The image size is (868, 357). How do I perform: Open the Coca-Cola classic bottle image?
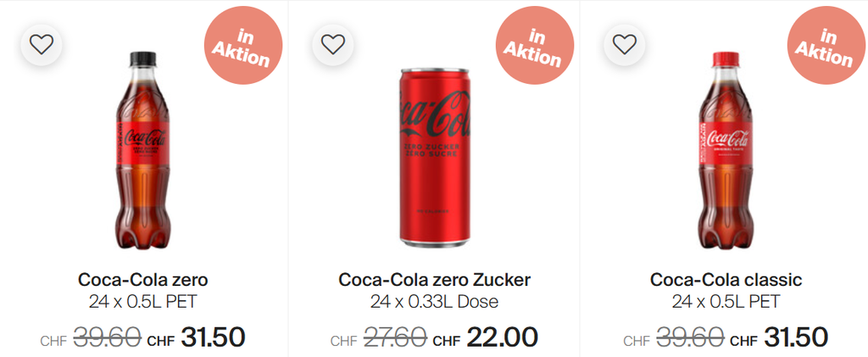click(x=726, y=153)
